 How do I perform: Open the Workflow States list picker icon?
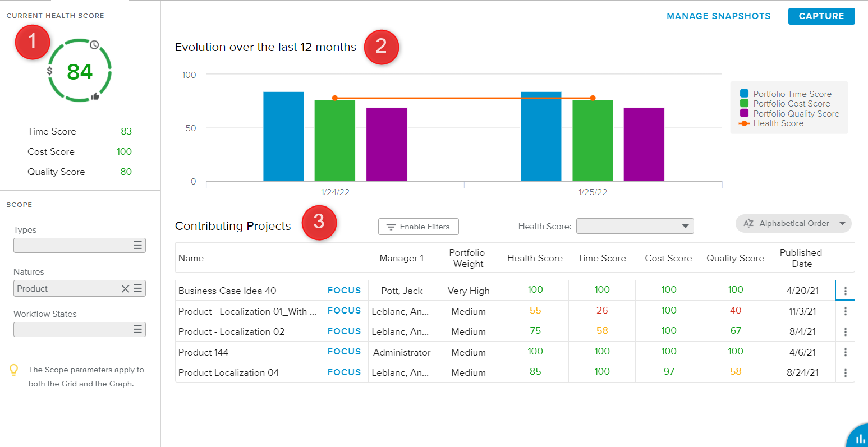(x=137, y=330)
